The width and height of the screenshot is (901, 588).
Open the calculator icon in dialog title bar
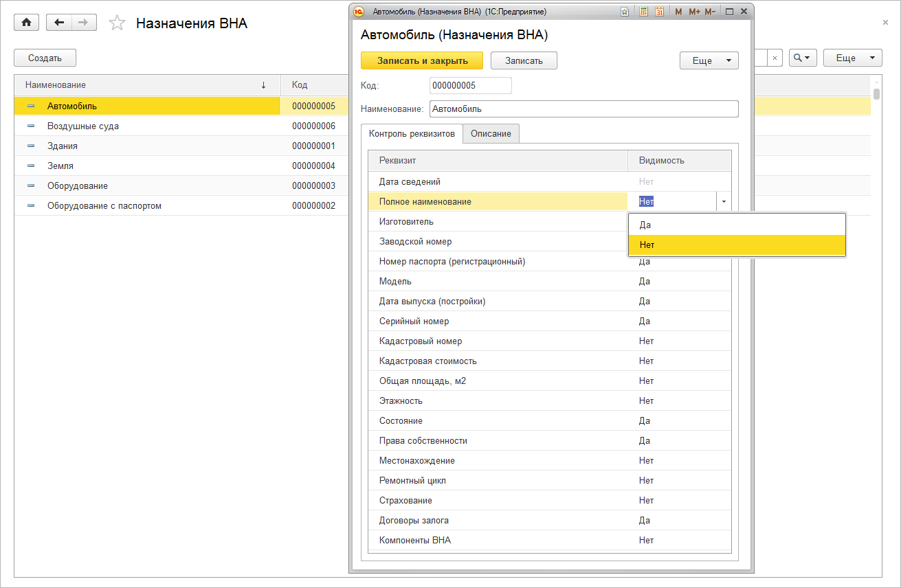644,12
